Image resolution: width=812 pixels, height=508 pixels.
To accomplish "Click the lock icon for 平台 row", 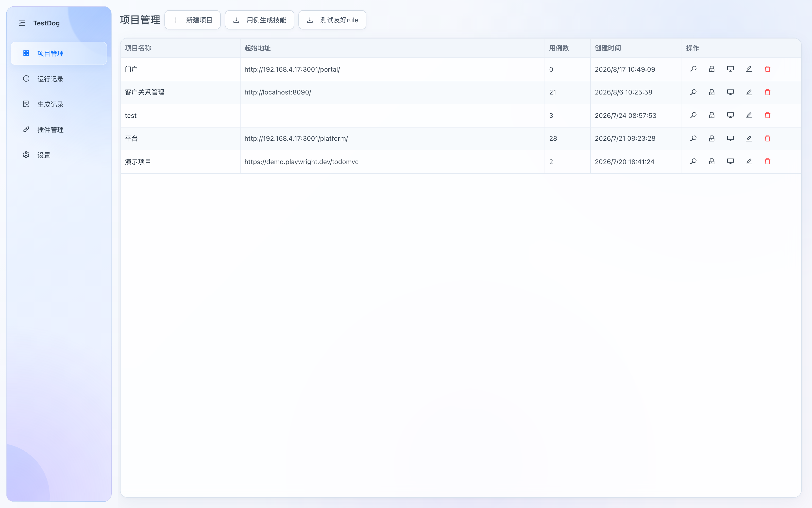I will tap(712, 138).
